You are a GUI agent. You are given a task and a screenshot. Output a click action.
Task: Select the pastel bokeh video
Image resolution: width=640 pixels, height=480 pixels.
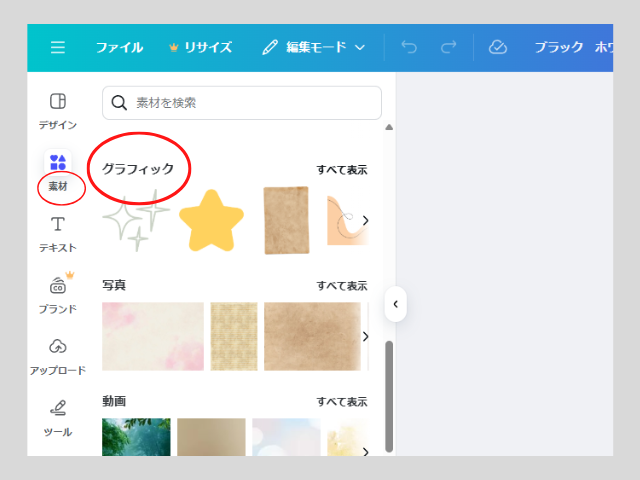tap(286, 437)
